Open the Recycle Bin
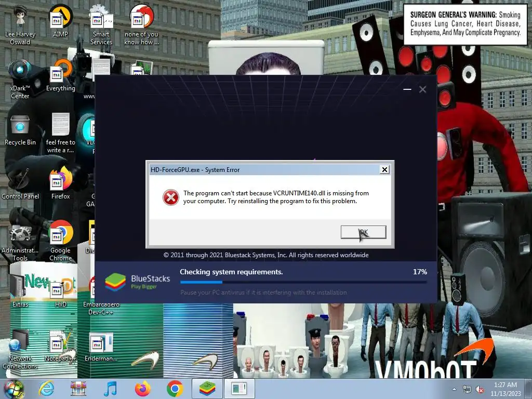Screen dimensions: 532x399 (x=20, y=129)
